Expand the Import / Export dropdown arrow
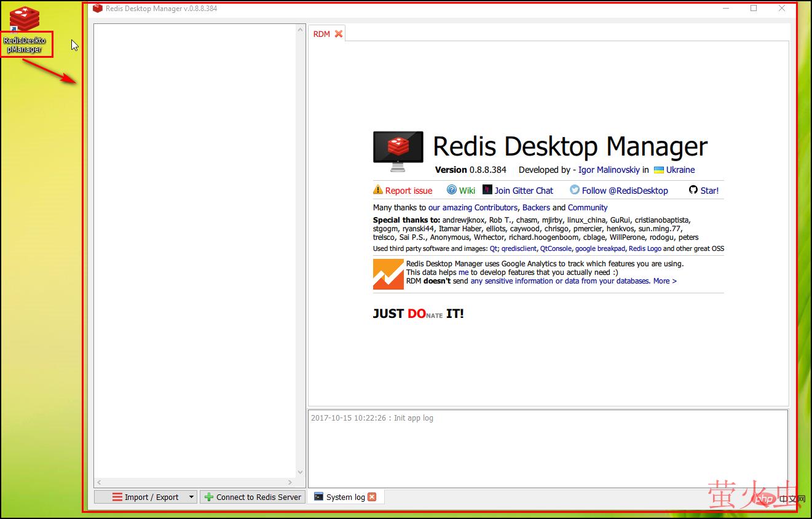Screen dimensions: 812x519 pyautogui.click(x=191, y=497)
